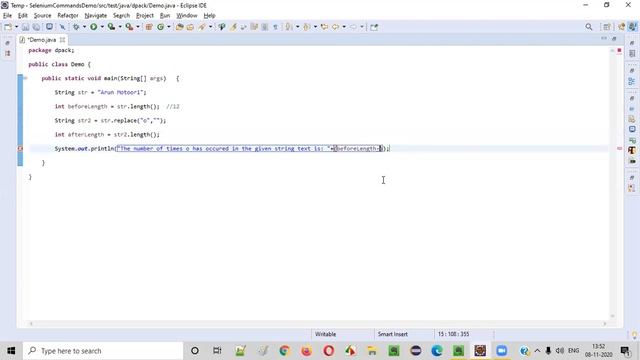This screenshot has width=640, height=360.
Task: Click the lightbulb icon in status bar
Action: point(634,335)
